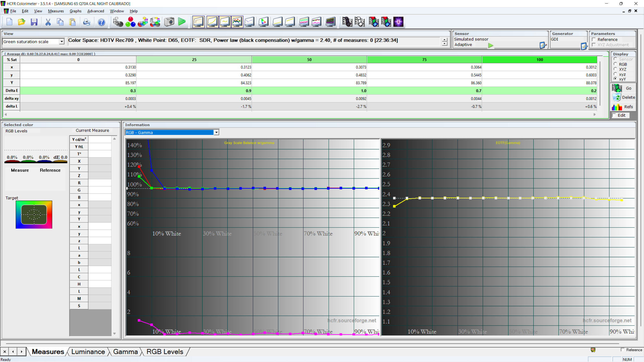Viewport: 644px width, 362px height.
Task: Click the gray scale measure balls icon
Action: [118, 22]
